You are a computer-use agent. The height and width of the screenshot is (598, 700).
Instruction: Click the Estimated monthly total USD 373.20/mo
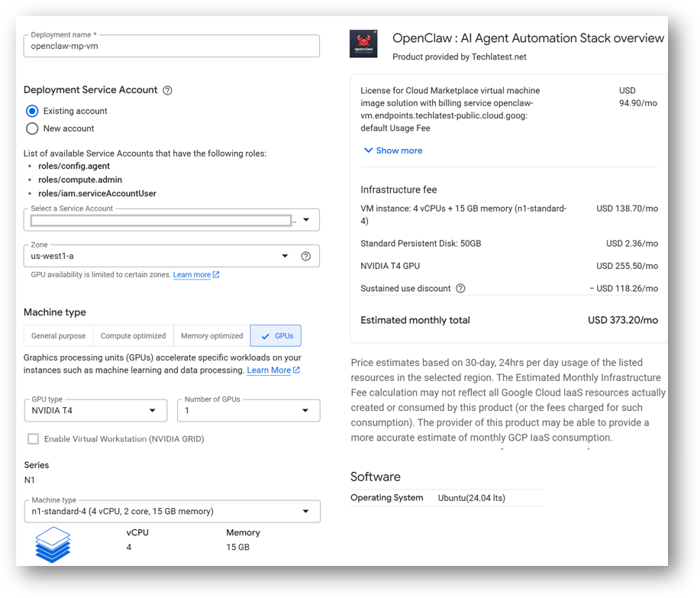(623, 320)
